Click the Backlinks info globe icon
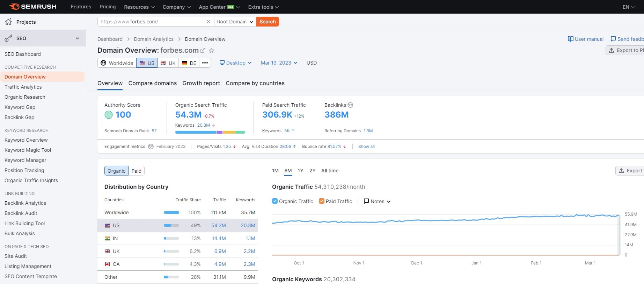Image resolution: width=644 pixels, height=284 pixels. [350, 105]
